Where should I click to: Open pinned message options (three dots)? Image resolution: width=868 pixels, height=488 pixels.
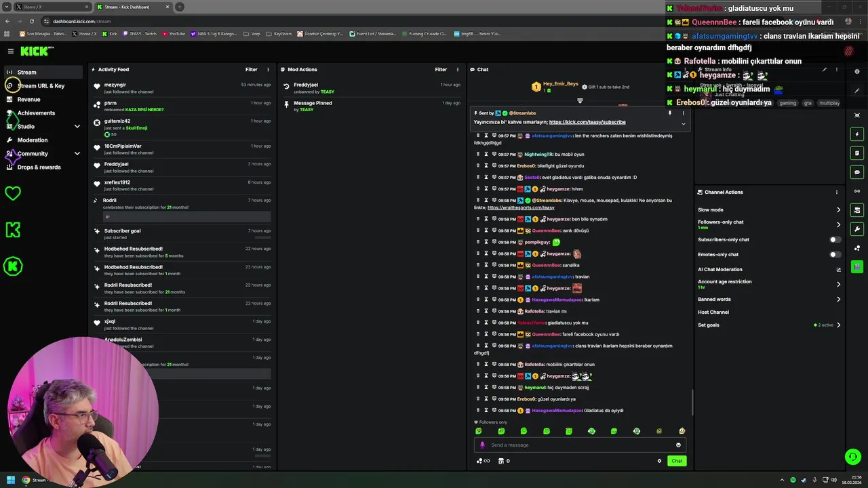click(684, 113)
